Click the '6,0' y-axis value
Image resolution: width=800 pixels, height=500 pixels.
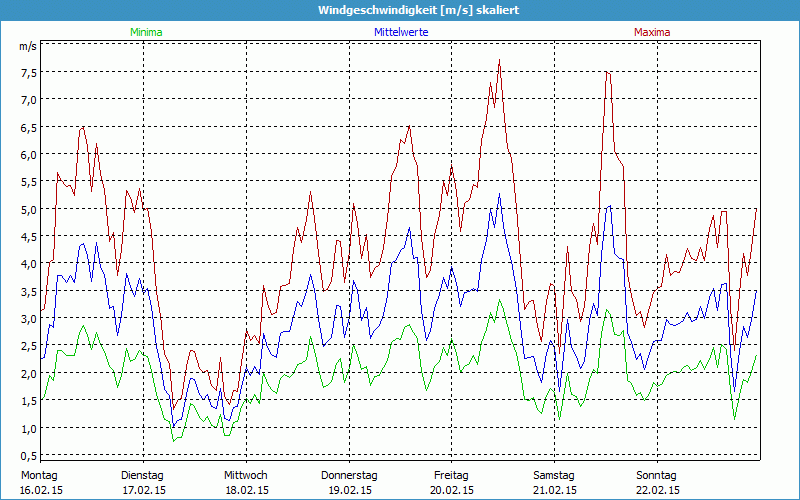coord(29,155)
